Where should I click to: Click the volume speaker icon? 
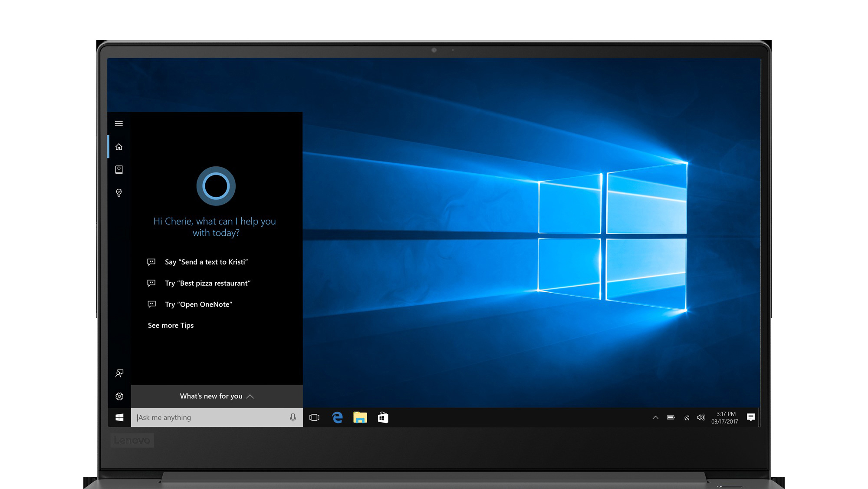701,417
